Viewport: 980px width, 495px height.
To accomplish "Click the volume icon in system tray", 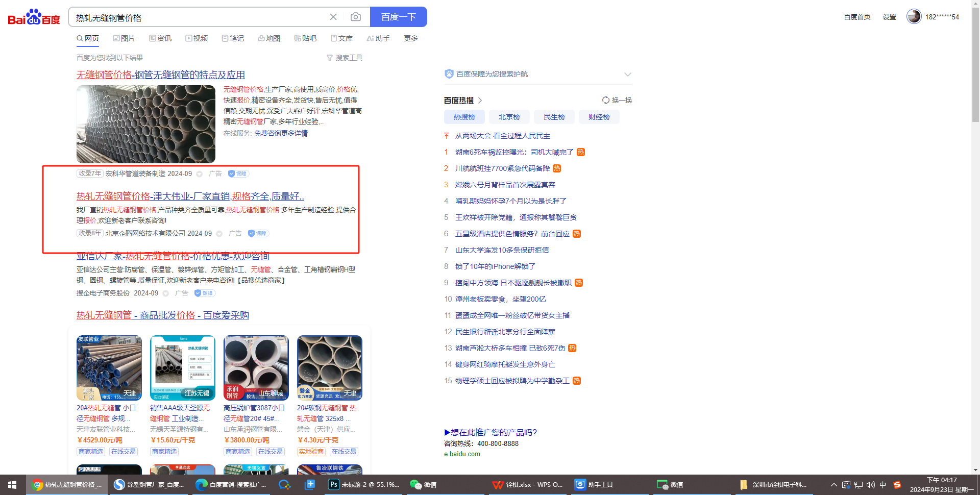I will pos(870,485).
